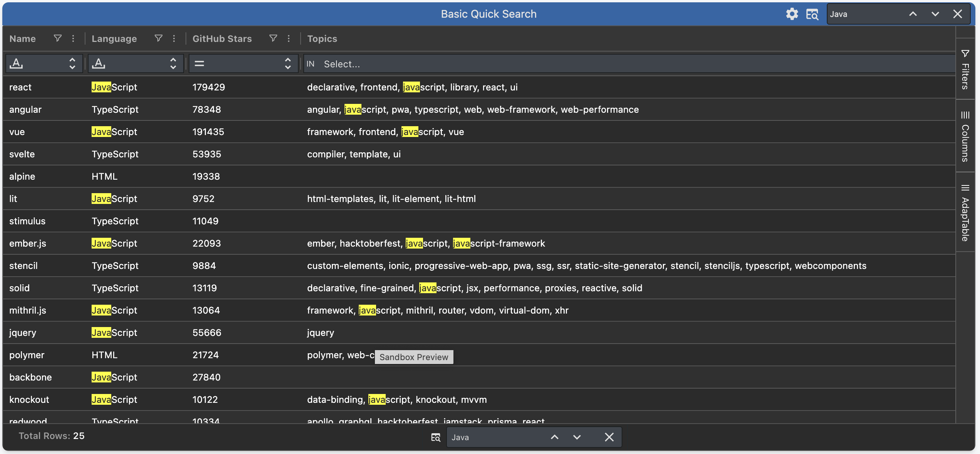The height and width of the screenshot is (454, 980).
Task: Select jquery stars value 55666
Action: (x=207, y=333)
